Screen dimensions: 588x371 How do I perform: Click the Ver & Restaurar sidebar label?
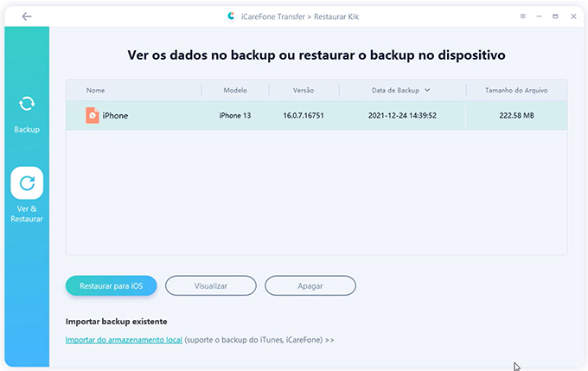[x=27, y=214]
